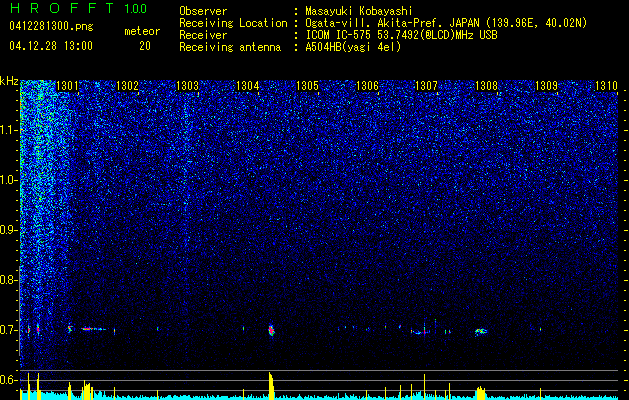Click the 1302 time marker
The height and width of the screenshot is (400, 629).
127,85
